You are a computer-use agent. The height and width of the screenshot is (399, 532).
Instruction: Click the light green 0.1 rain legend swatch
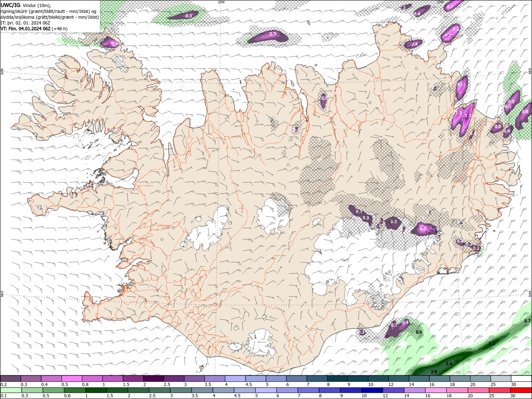(11, 390)
